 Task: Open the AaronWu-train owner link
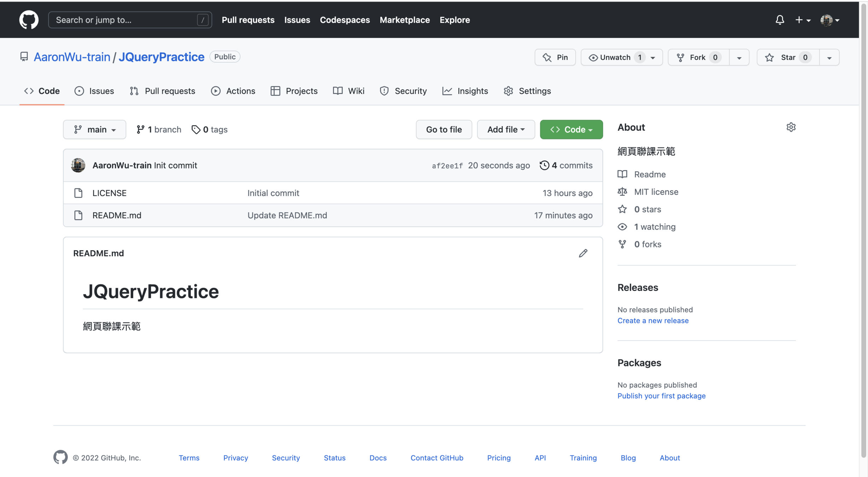click(x=72, y=57)
